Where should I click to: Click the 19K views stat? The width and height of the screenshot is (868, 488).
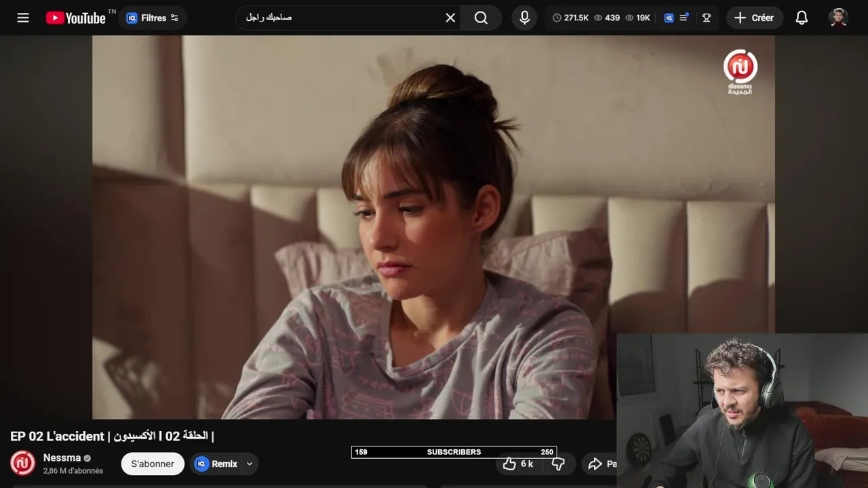638,18
